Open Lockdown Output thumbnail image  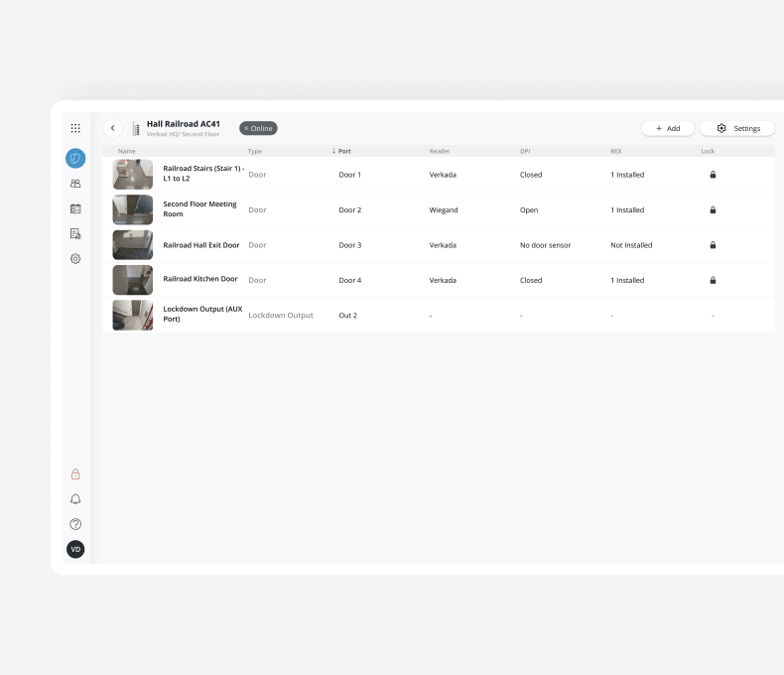133,315
